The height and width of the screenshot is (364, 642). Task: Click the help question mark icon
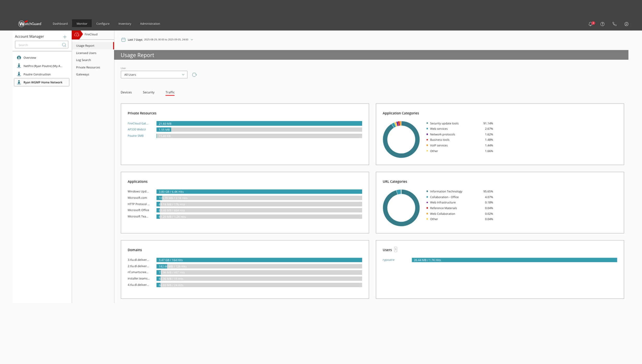602,24
